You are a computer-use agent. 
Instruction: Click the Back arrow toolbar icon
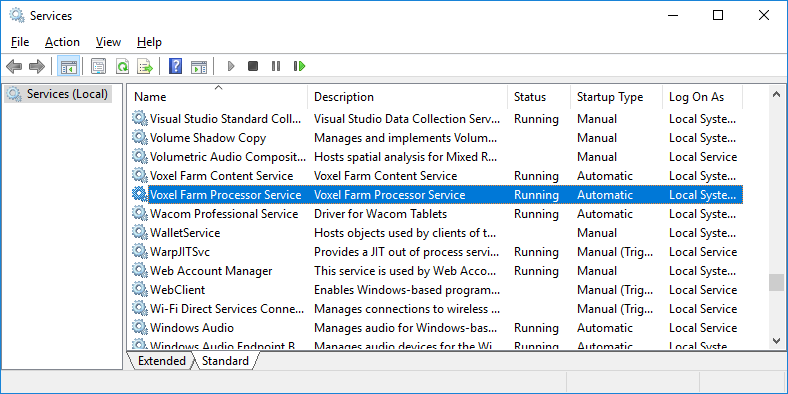14,66
